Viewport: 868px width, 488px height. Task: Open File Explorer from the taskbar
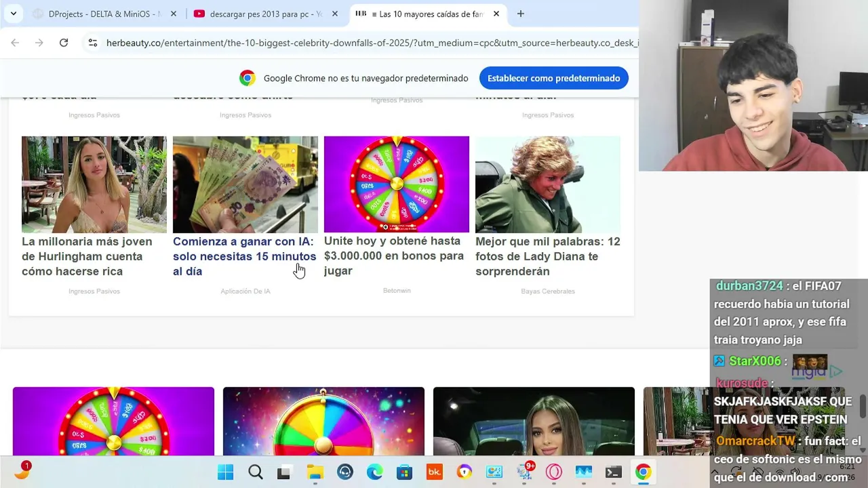coord(315,472)
